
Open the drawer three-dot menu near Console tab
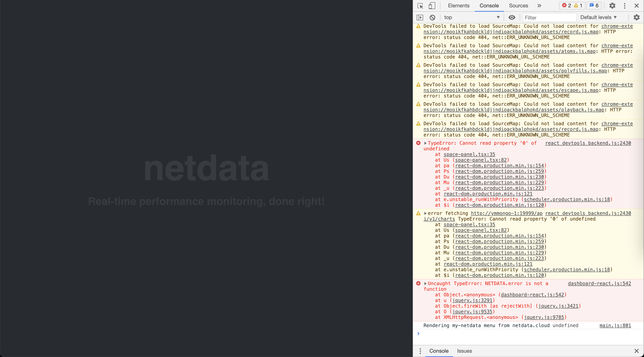click(x=420, y=351)
